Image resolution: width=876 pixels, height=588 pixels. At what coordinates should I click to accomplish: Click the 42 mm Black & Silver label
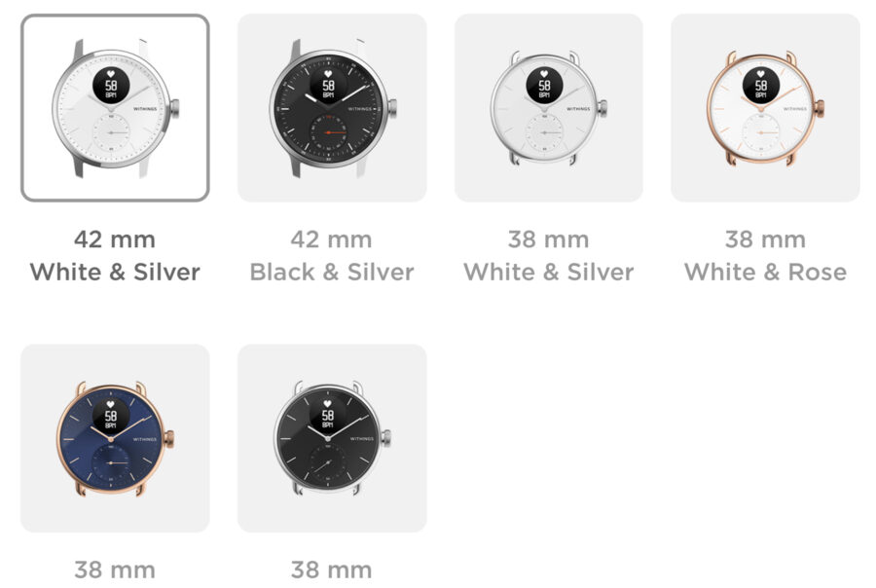pos(332,256)
